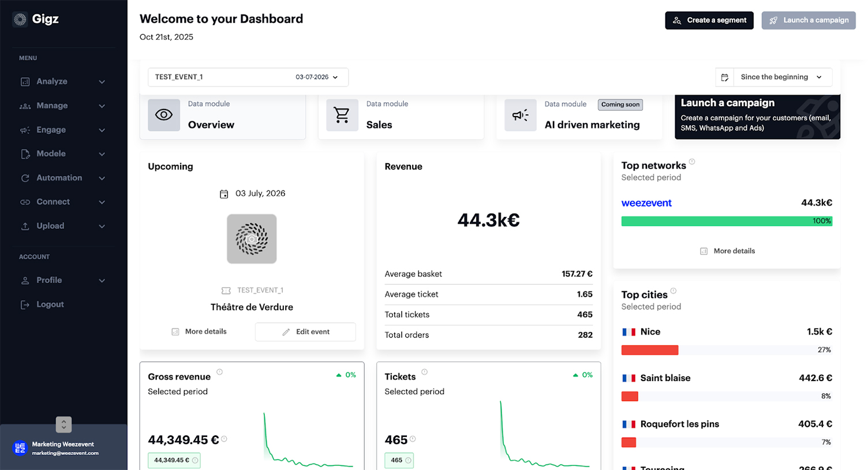868x470 pixels.
Task: Click the info icon beside Gross revenue
Action: coord(219,373)
